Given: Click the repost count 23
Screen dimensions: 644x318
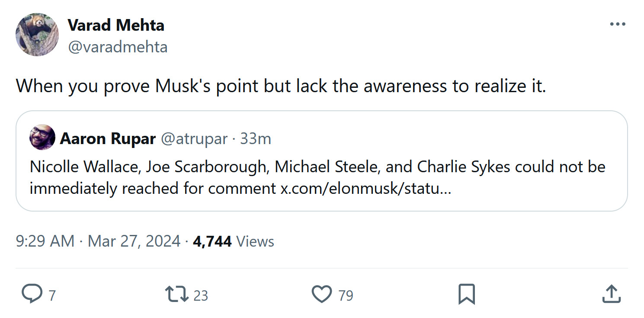Looking at the screenshot, I should [201, 296].
